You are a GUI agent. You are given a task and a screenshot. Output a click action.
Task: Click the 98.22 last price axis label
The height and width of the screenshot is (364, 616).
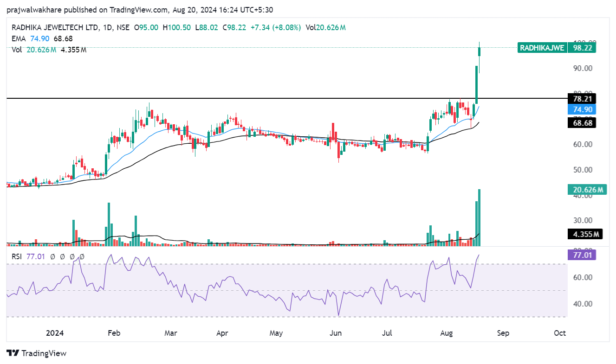[582, 47]
